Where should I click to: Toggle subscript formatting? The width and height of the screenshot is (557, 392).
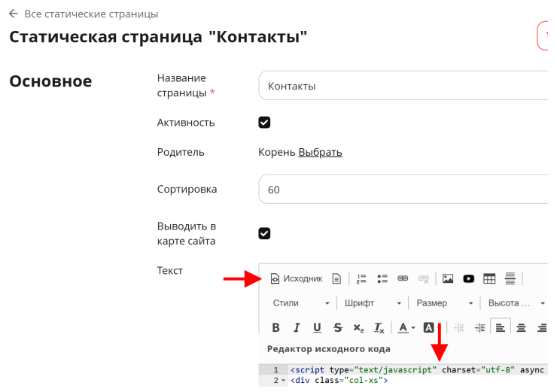(358, 327)
